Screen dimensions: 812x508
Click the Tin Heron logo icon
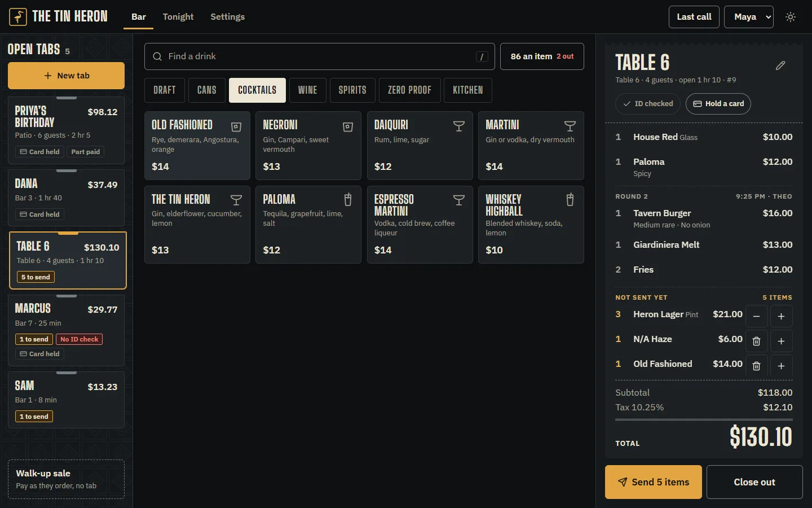pyautogui.click(x=18, y=17)
